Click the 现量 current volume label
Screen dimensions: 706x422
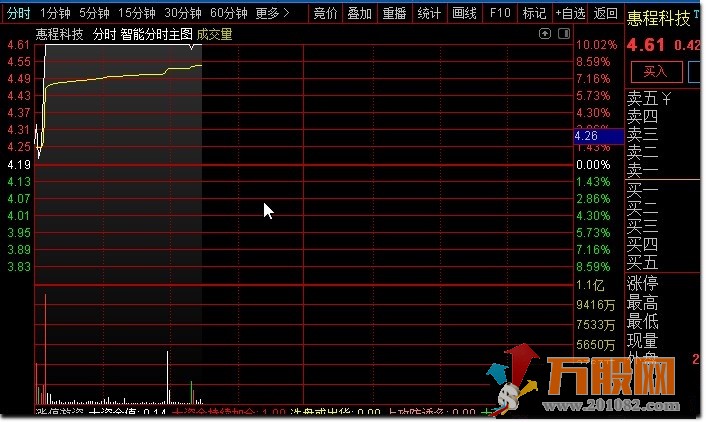click(x=643, y=340)
